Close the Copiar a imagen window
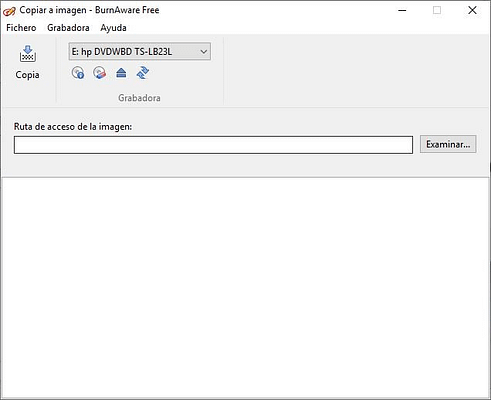This screenshot has height=400, width=491. 472,10
